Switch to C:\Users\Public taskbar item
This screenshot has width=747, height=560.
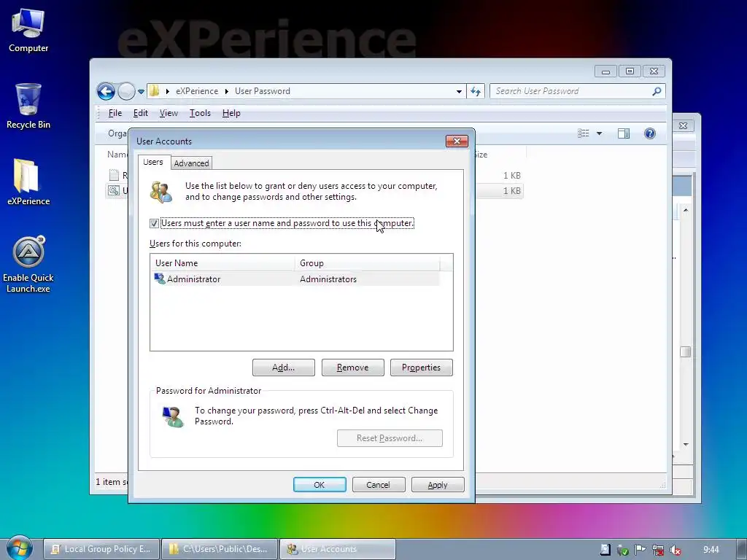click(x=219, y=549)
